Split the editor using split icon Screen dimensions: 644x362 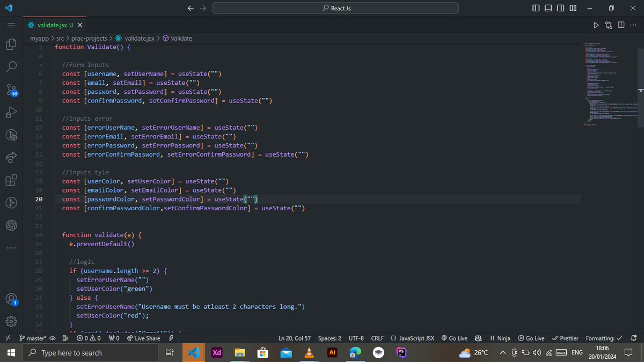tap(621, 25)
